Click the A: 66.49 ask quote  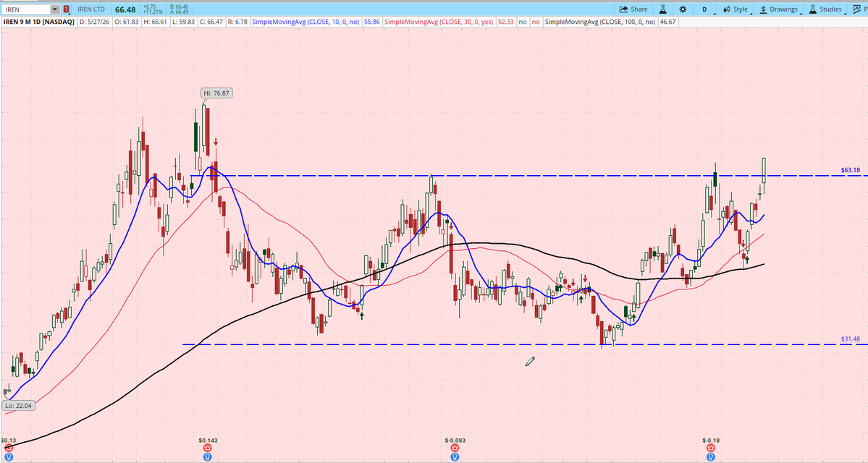tap(180, 12)
